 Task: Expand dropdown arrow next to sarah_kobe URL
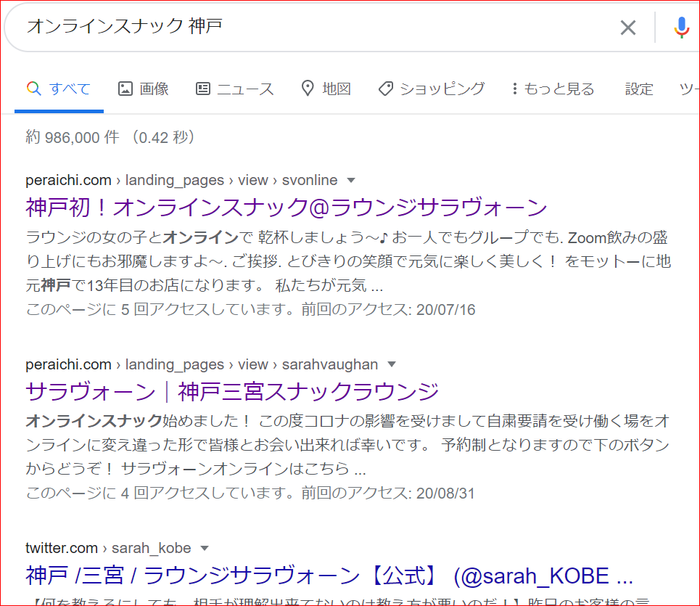click(x=205, y=549)
